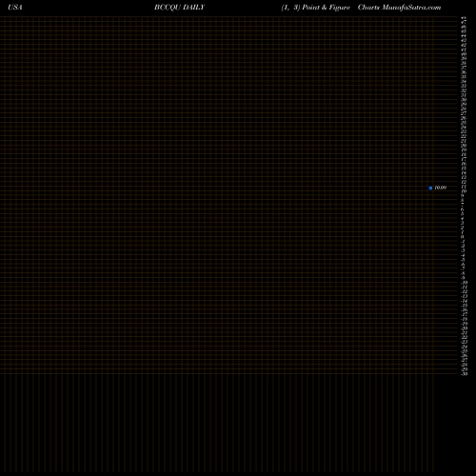Click the 30 label on price axis
Image resolution: width=476 pixels, height=476 pixels.
click(464, 100)
